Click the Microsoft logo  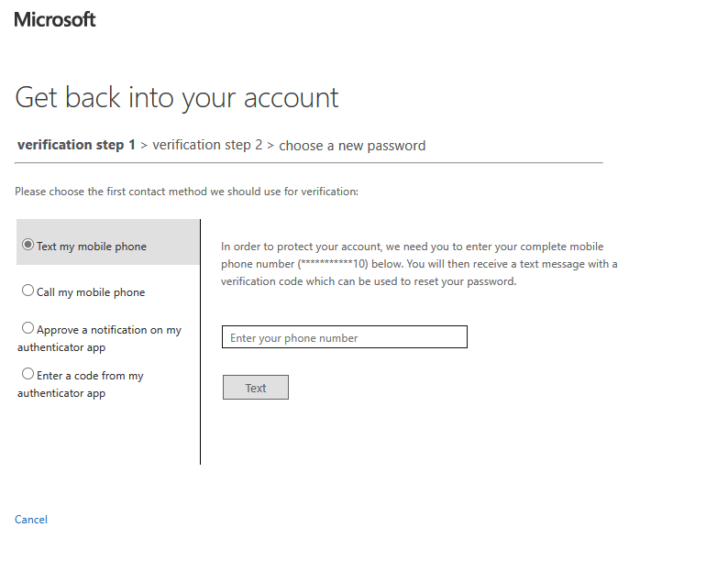point(55,19)
